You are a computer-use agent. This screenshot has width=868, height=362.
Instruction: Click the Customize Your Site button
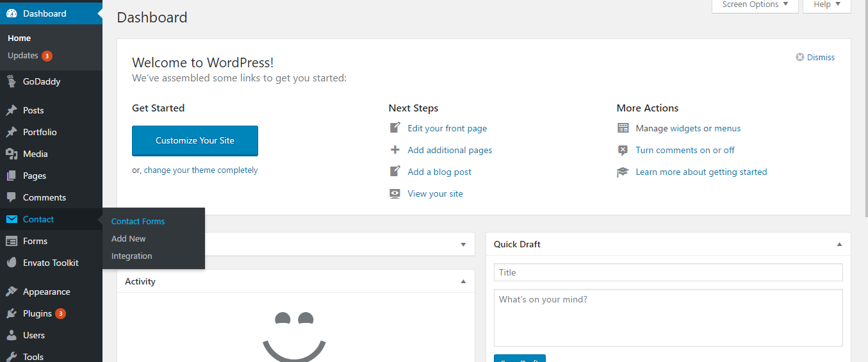coord(195,140)
